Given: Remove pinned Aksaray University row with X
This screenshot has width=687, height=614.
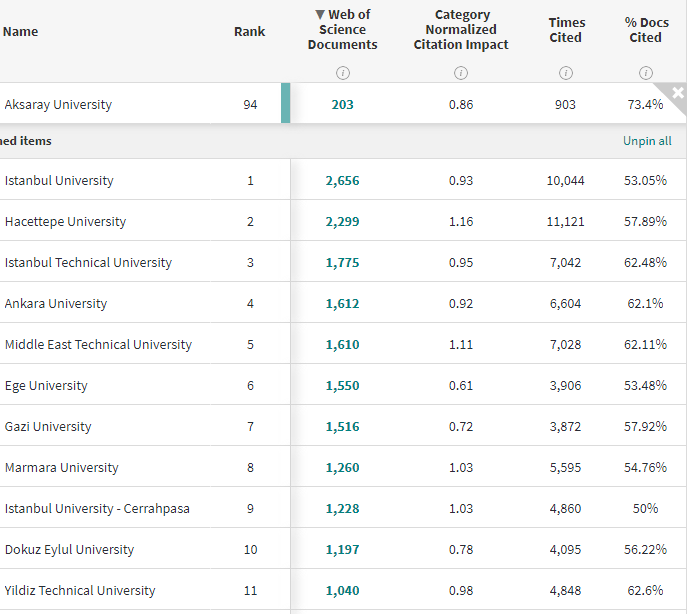Looking at the screenshot, I should pyautogui.click(x=678, y=92).
